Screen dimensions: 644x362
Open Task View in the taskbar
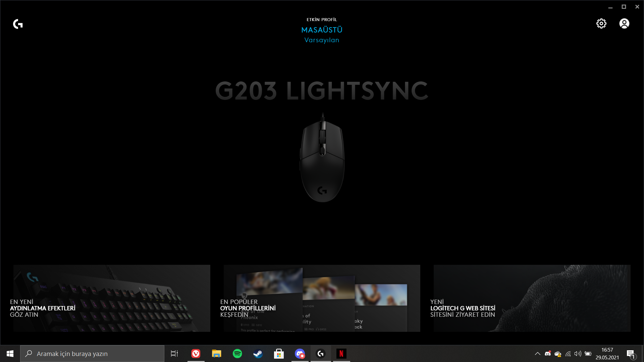point(174,354)
